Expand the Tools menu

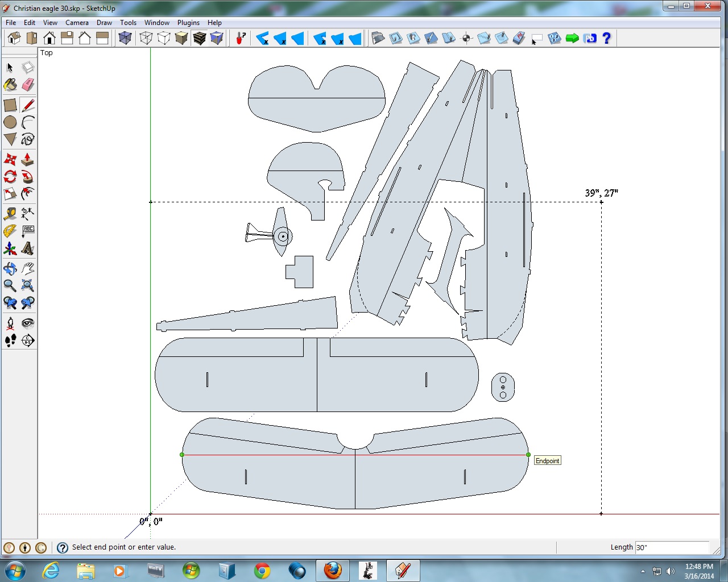click(128, 23)
